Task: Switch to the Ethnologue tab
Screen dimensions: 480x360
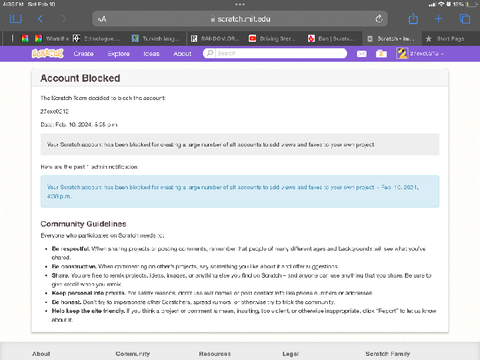Action: pyautogui.click(x=97, y=39)
